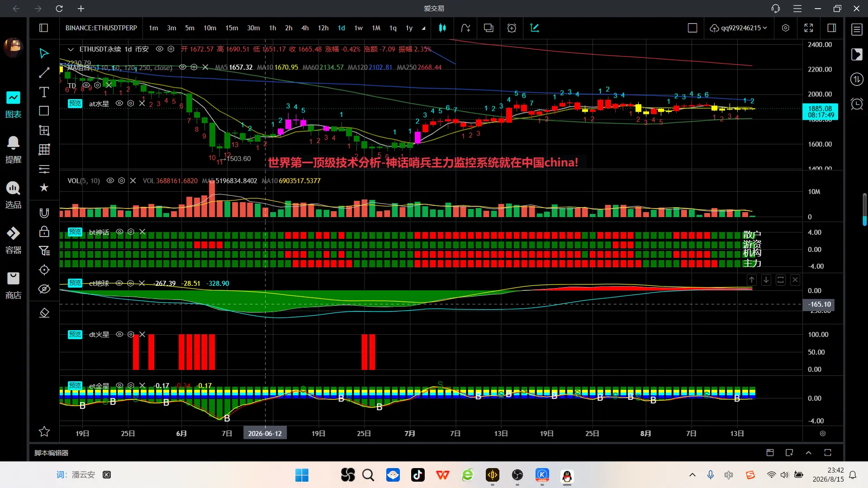Open the 提醒 alerts section
868x488 pixels.
click(x=13, y=150)
